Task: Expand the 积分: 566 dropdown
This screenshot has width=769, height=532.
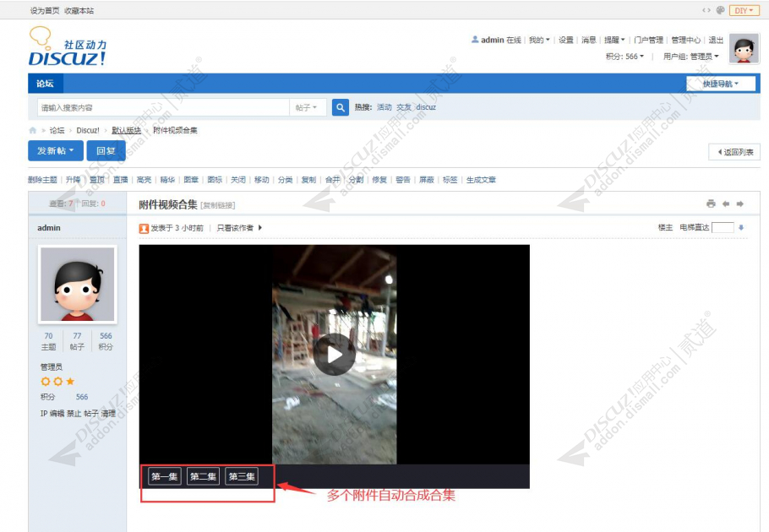Action: [624, 57]
